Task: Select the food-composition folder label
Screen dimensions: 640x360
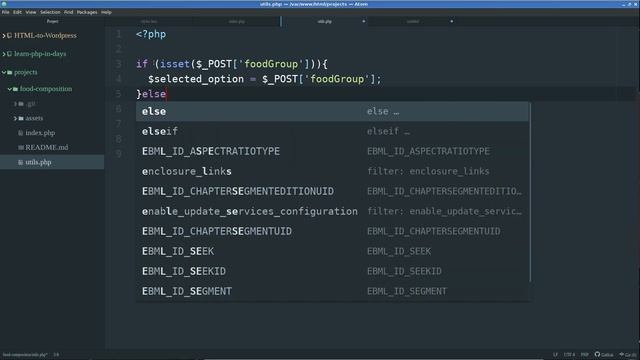Action: 46,89
